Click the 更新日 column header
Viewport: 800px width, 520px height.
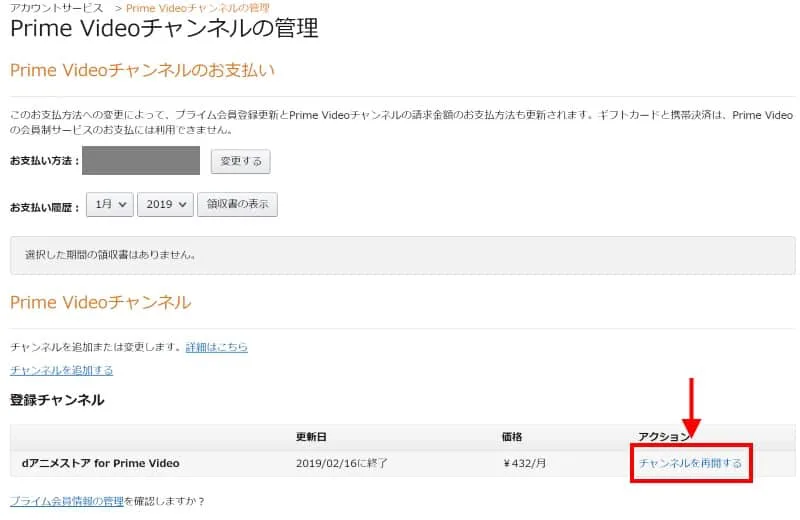pyautogui.click(x=310, y=437)
